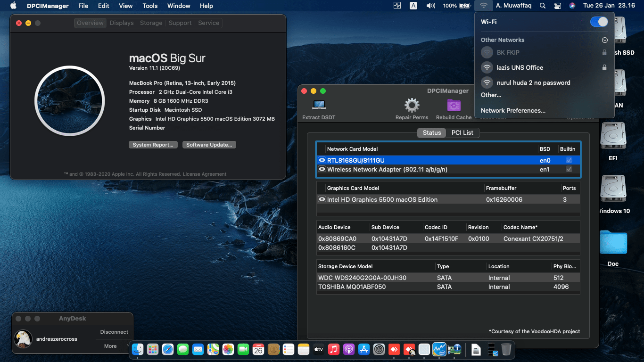Open the Trash in the dock

506,349
